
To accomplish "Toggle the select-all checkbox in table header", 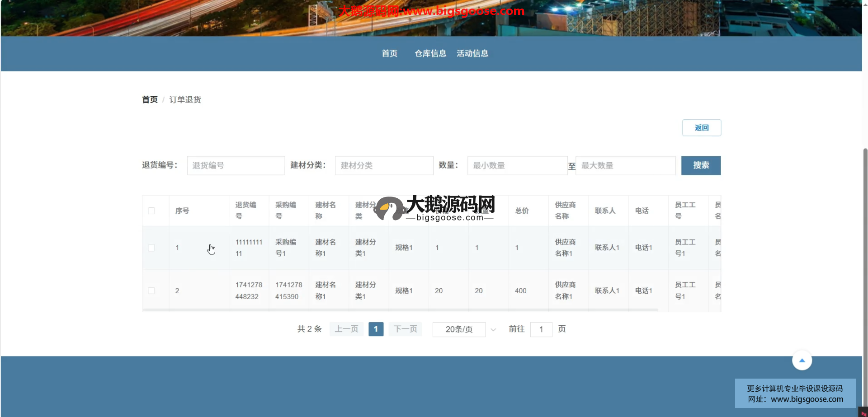I will [x=151, y=211].
